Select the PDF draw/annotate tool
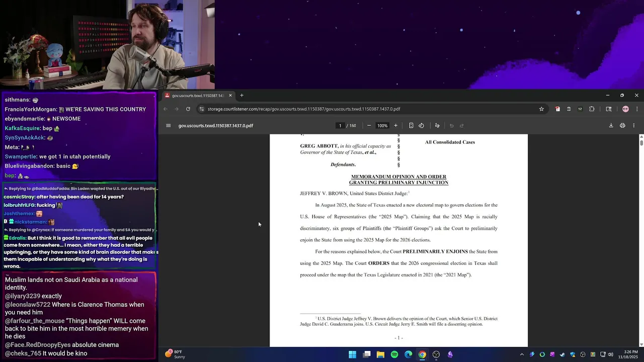644x362 pixels. coord(437,126)
